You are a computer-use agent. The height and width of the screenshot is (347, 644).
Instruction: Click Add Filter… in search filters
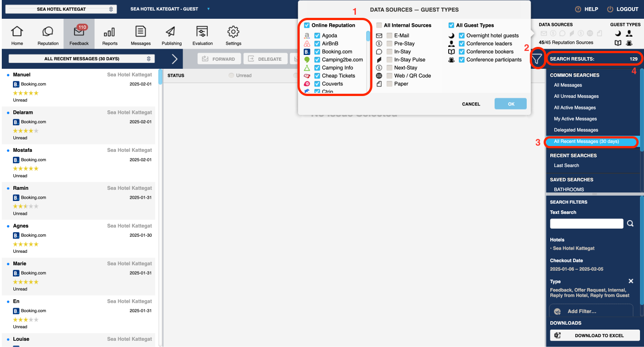click(590, 311)
